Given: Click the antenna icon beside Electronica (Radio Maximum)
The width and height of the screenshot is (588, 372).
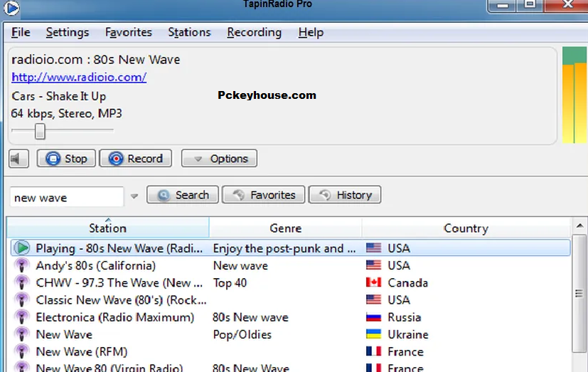Looking at the screenshot, I should [x=22, y=317].
